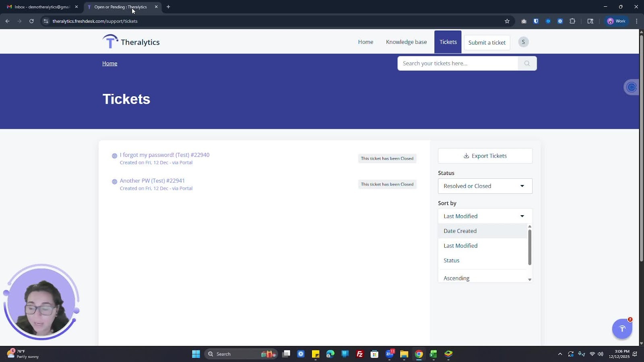The width and height of the screenshot is (644, 362).
Task: Click the Work profile button in Chrome
Action: coord(616,21)
